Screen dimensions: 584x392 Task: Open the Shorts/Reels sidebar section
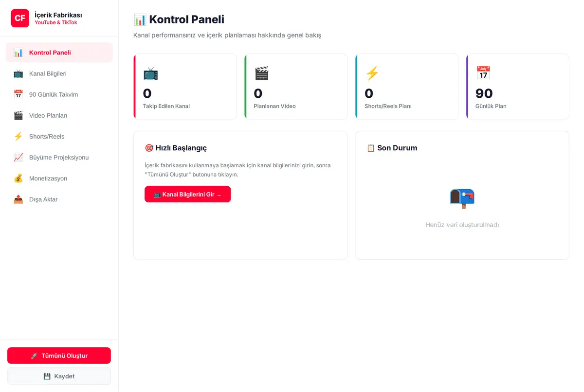pyautogui.click(x=59, y=136)
